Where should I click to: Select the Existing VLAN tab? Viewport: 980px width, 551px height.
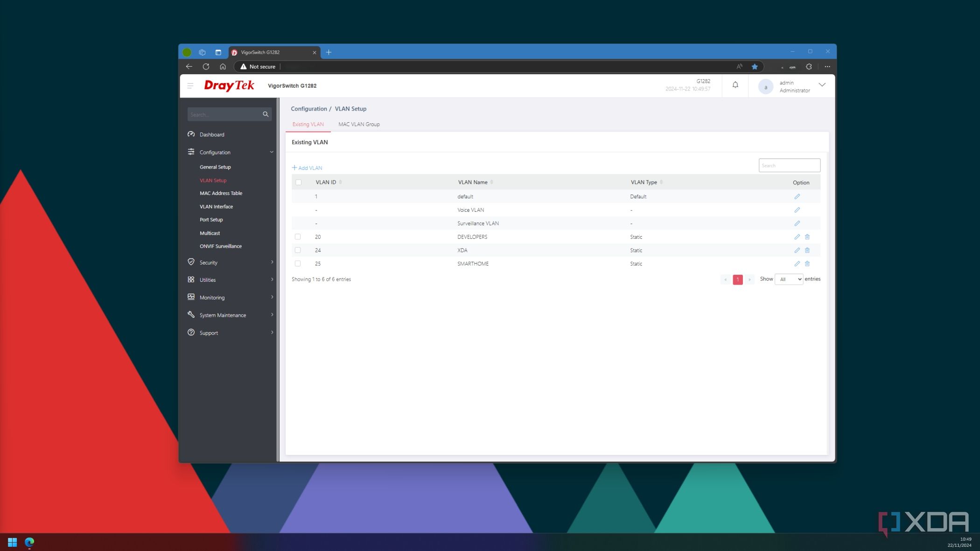(308, 124)
